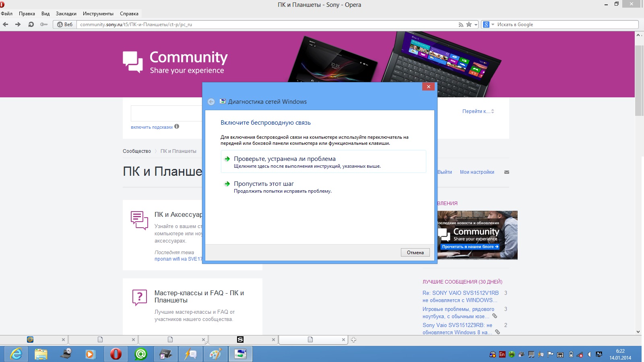This screenshot has width=644, height=362.
Task: Choose 'Пропустить этот шаг' option
Action: pyautogui.click(x=323, y=187)
